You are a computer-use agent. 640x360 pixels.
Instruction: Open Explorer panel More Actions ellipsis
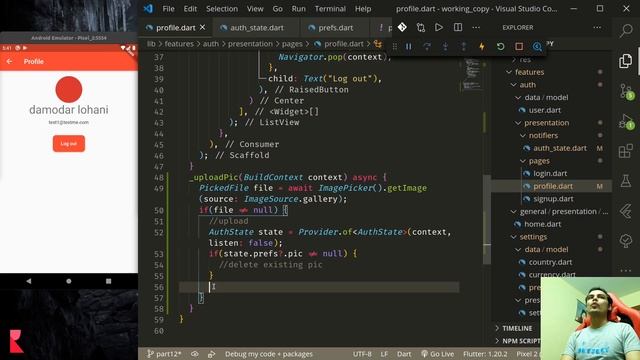[x=597, y=27]
